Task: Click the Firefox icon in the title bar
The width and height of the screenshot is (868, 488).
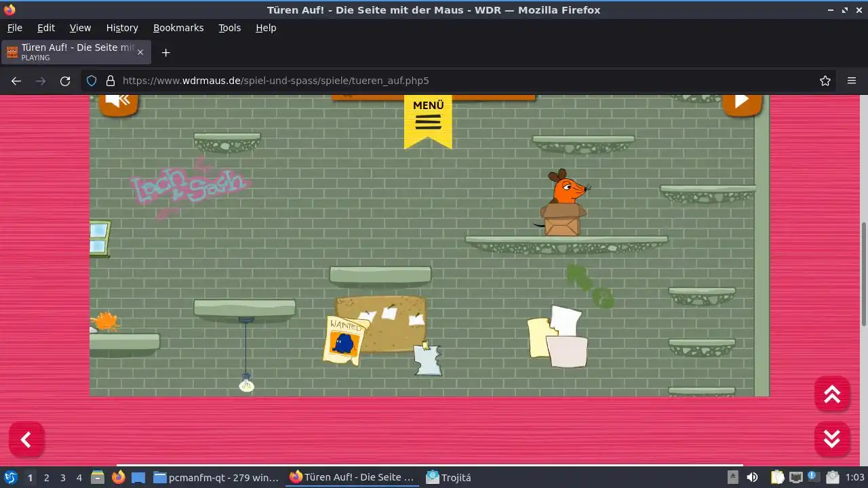Action: [9, 9]
